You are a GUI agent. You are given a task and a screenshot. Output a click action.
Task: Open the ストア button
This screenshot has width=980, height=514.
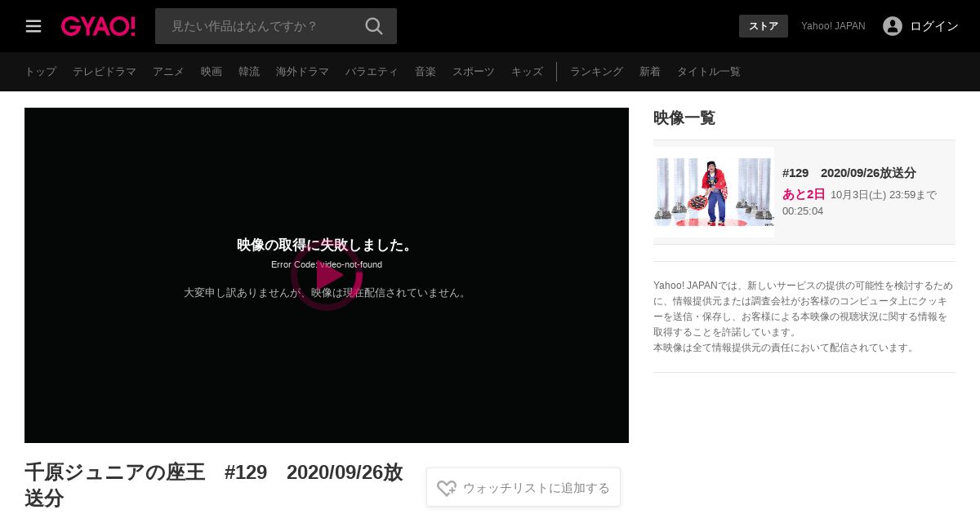(x=764, y=26)
